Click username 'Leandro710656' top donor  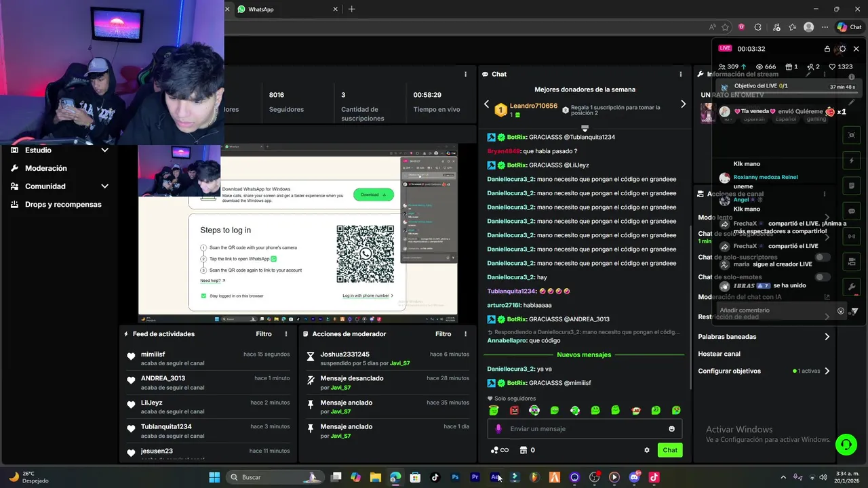tap(534, 106)
